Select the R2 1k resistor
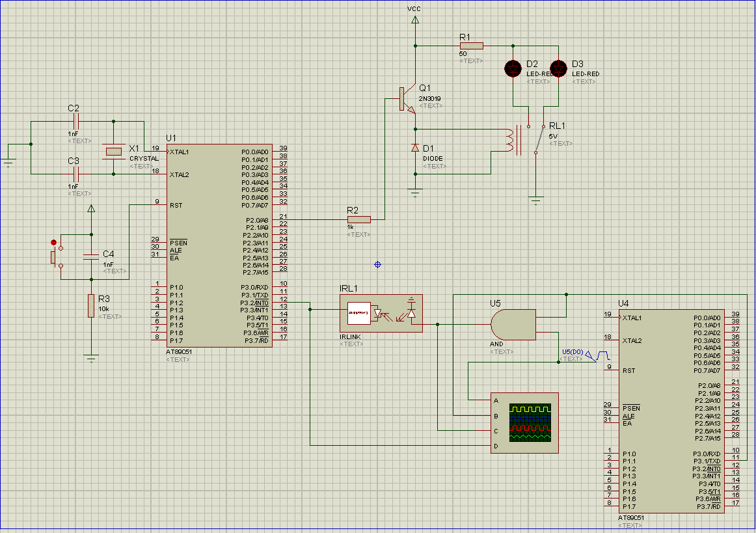The image size is (756, 533). (x=358, y=219)
